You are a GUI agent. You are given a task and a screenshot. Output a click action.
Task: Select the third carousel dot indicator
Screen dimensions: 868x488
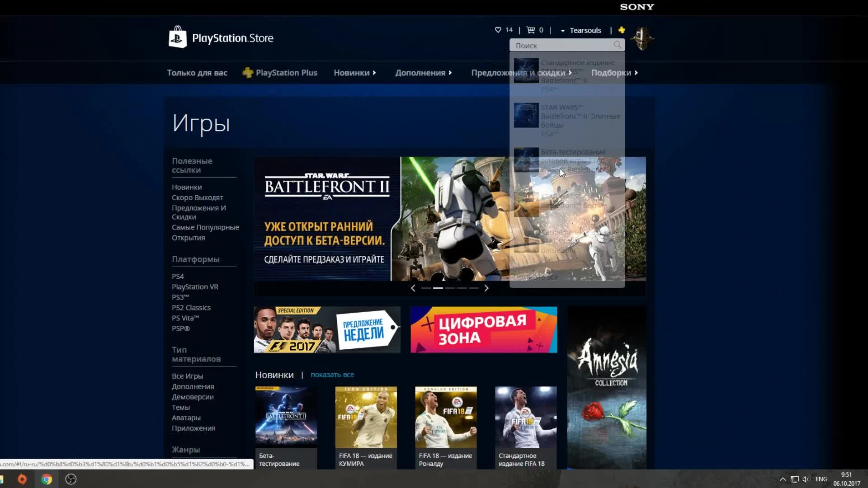tap(449, 288)
